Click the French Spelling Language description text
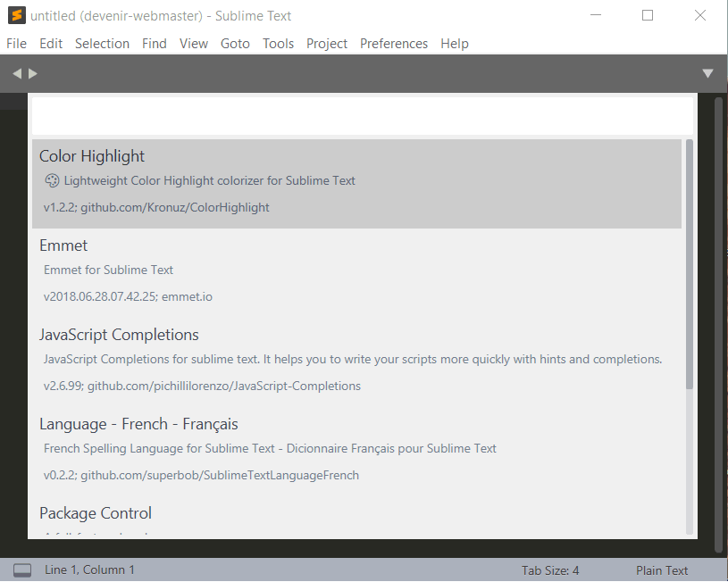Screen dimensions: 728x582 pos(270,449)
